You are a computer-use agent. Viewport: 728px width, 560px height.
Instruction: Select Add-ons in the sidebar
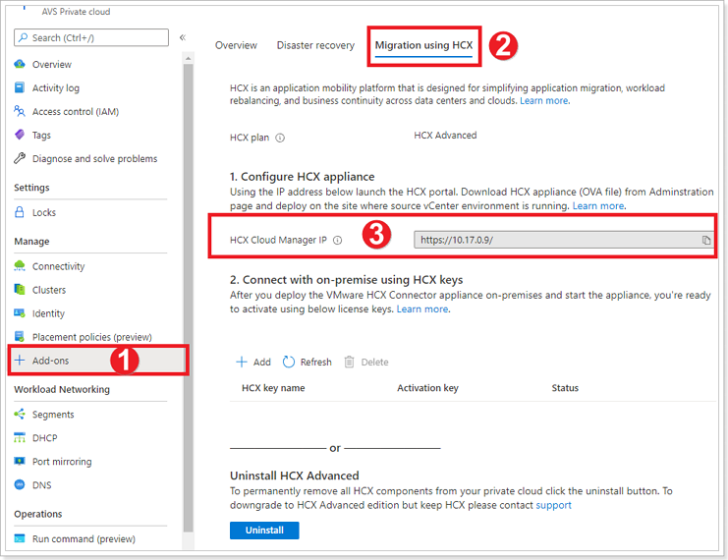click(50, 361)
